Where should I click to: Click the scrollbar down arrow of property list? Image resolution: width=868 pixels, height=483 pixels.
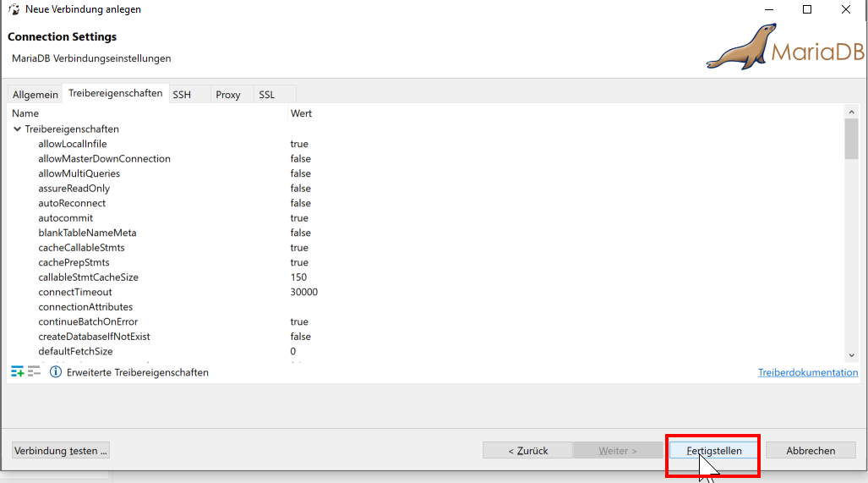coord(851,355)
